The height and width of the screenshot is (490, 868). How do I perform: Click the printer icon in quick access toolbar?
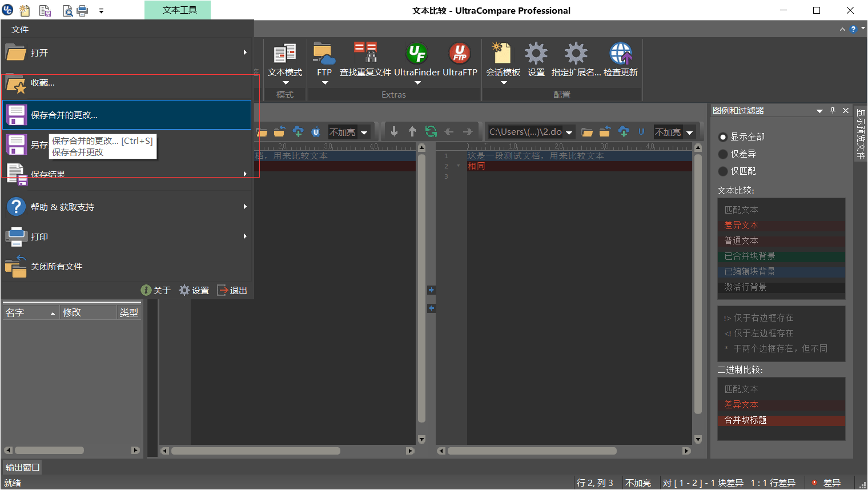82,10
